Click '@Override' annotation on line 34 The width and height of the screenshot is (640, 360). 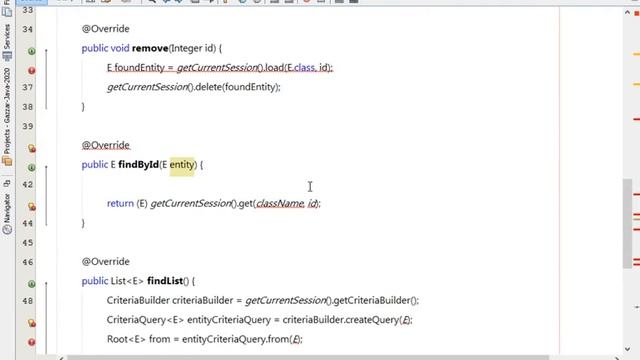pos(106,29)
